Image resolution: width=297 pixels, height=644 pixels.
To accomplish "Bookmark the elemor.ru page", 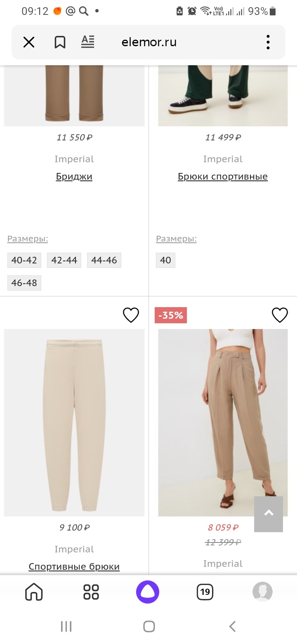I will point(60,42).
